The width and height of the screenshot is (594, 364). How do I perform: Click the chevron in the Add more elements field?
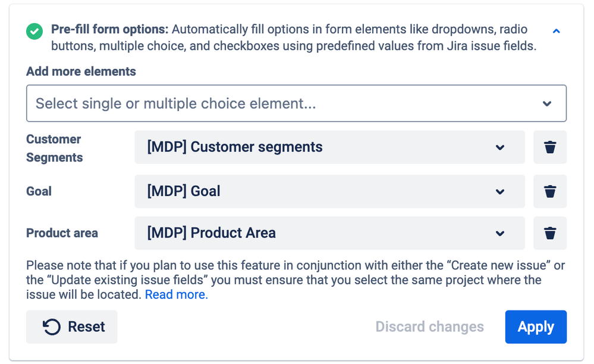(547, 104)
